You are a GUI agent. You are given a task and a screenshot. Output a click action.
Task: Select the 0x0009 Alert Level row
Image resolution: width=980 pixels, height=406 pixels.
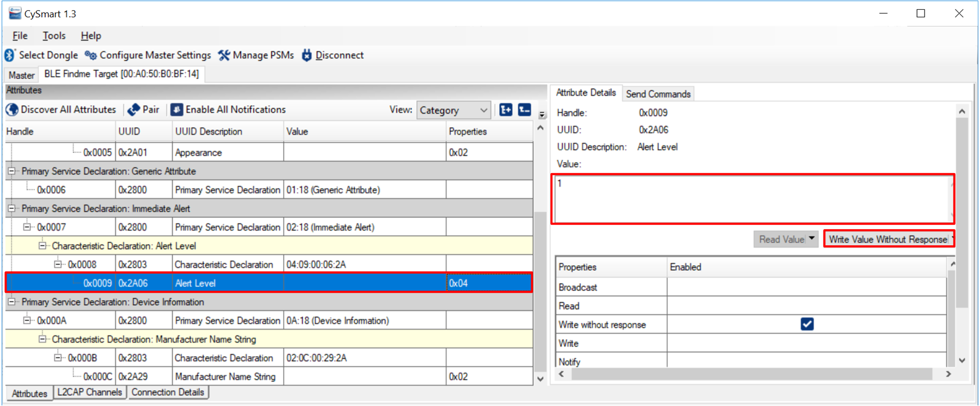(269, 283)
